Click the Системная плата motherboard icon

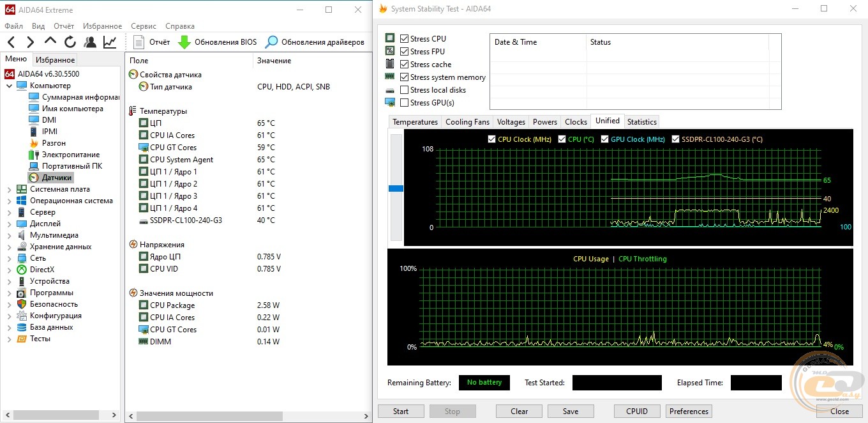(22, 189)
